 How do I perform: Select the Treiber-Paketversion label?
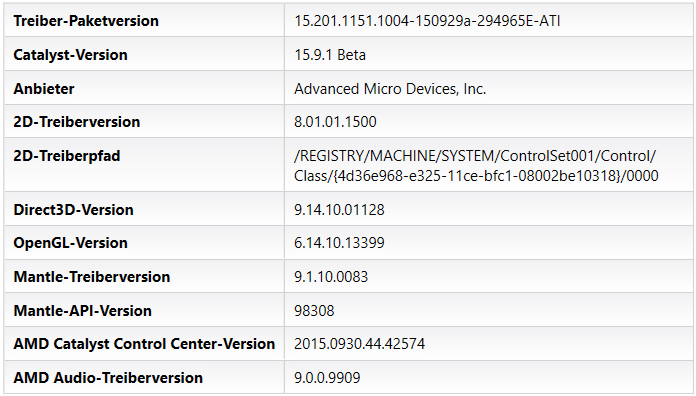[x=86, y=21]
